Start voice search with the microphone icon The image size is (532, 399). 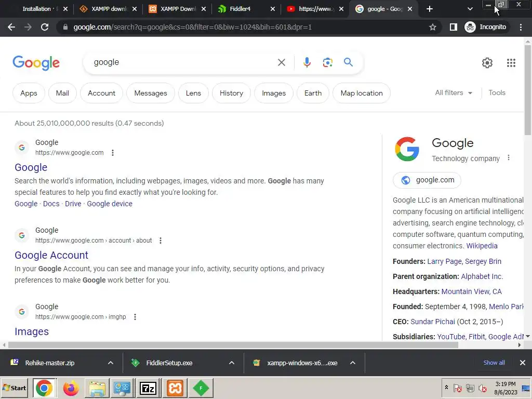307,62
